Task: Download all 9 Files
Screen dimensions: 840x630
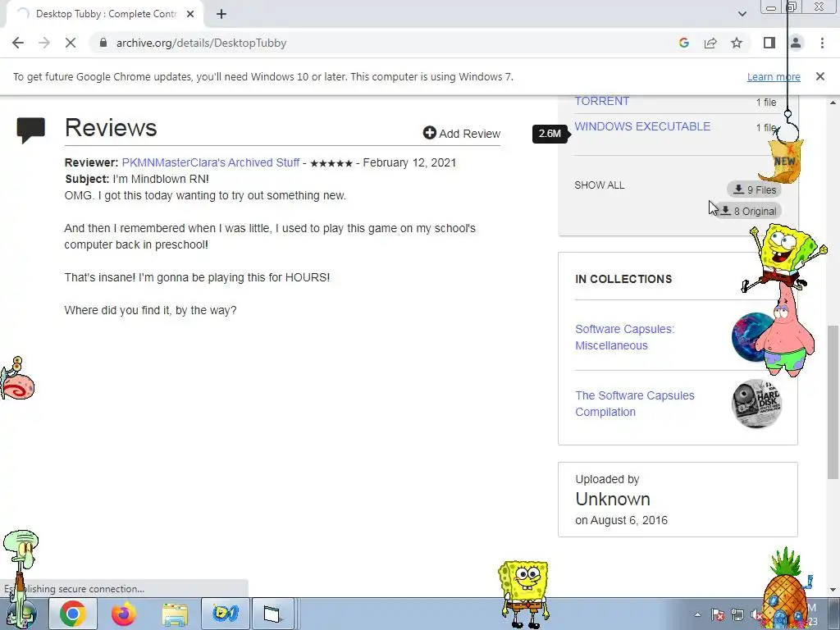Action: coord(755,189)
